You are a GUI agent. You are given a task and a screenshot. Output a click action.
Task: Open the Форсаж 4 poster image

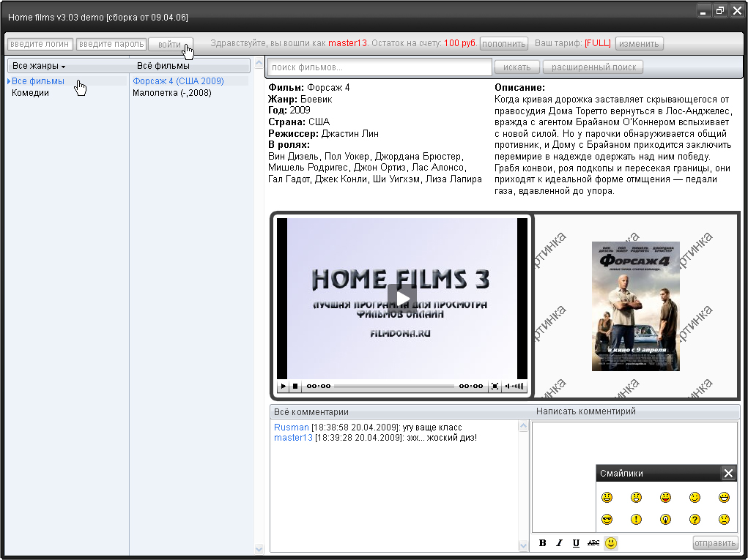click(x=636, y=306)
